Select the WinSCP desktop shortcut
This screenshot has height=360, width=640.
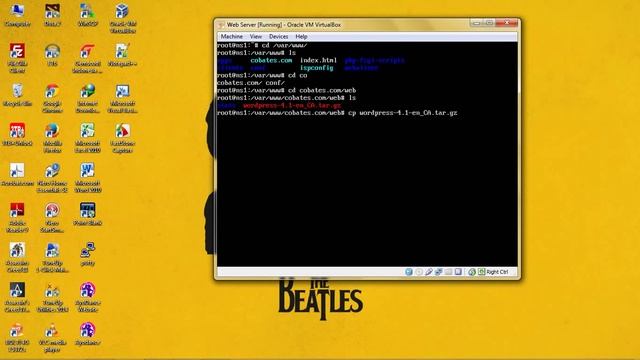(x=87, y=15)
